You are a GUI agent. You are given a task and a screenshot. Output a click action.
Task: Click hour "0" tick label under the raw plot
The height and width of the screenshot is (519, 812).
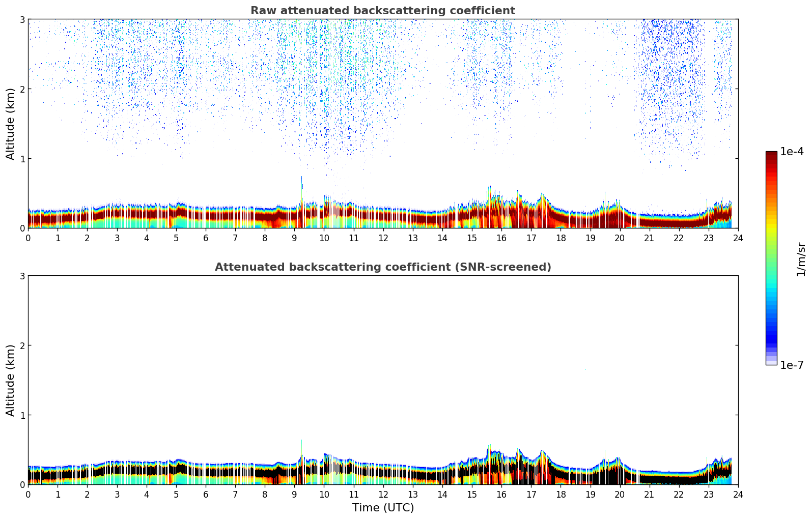pos(28,238)
